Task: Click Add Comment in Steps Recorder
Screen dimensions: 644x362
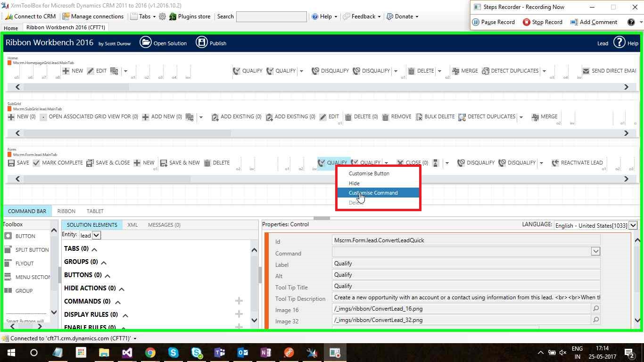Action: (594, 22)
